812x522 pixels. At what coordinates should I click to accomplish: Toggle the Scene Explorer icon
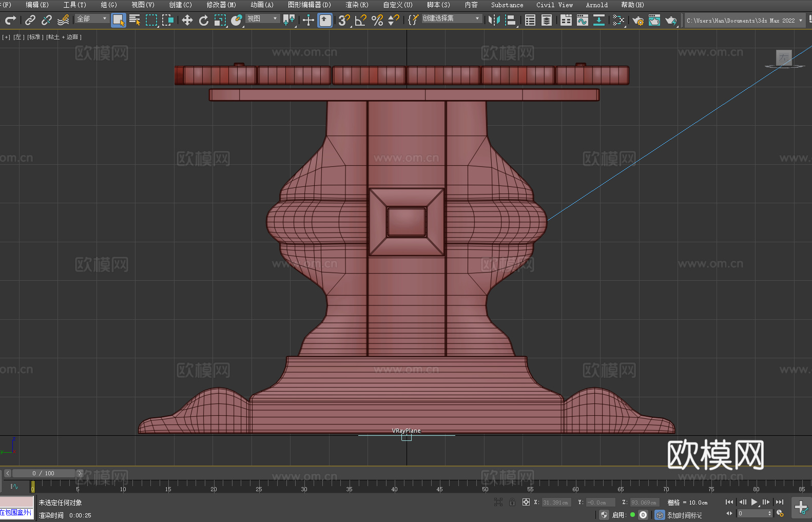(530, 20)
